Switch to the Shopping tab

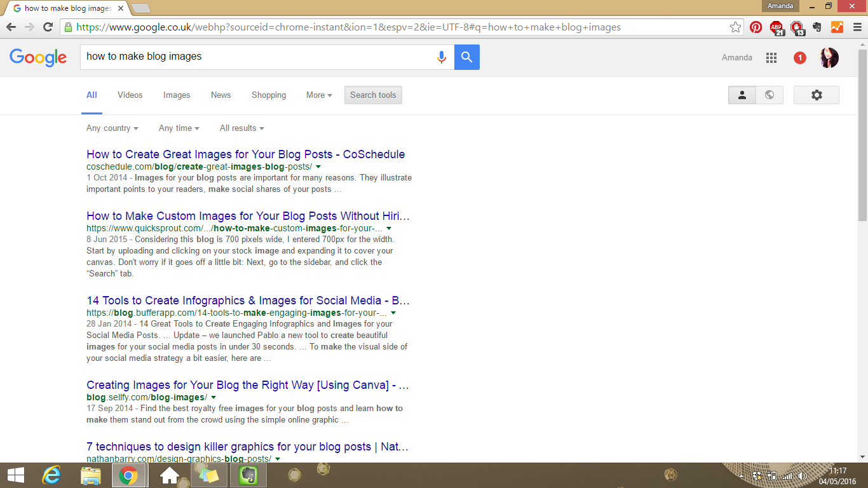click(269, 95)
